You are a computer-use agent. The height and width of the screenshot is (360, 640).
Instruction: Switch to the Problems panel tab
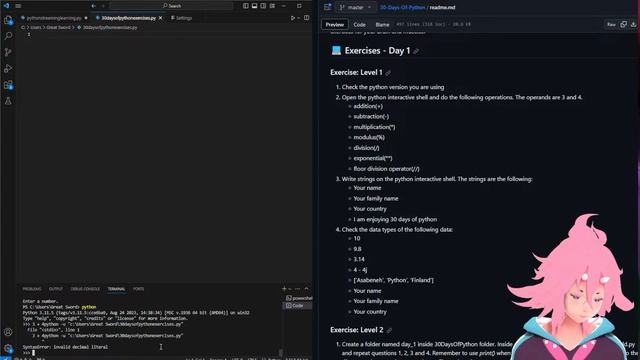(32, 289)
